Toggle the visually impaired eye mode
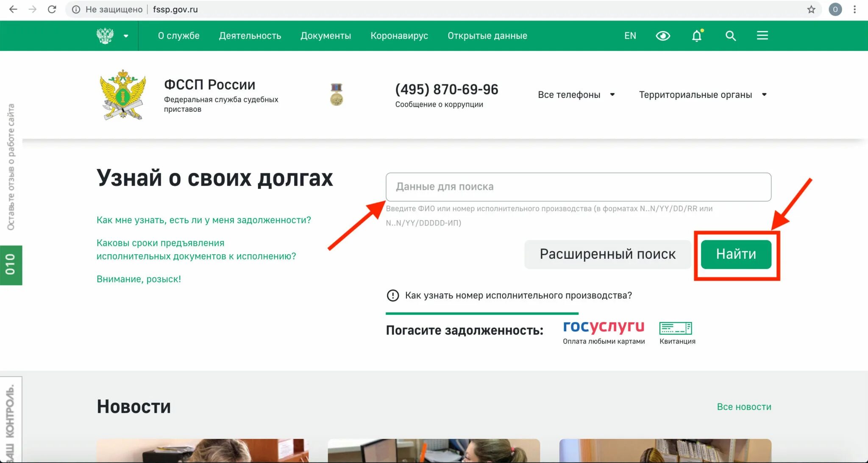Image resolution: width=868 pixels, height=463 pixels. pyautogui.click(x=663, y=36)
